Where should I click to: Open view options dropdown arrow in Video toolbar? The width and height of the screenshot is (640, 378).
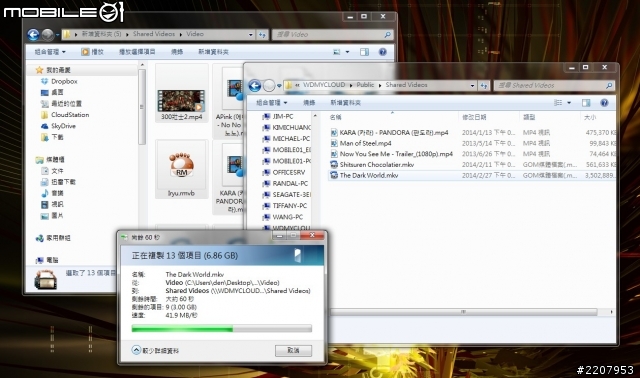(x=347, y=52)
